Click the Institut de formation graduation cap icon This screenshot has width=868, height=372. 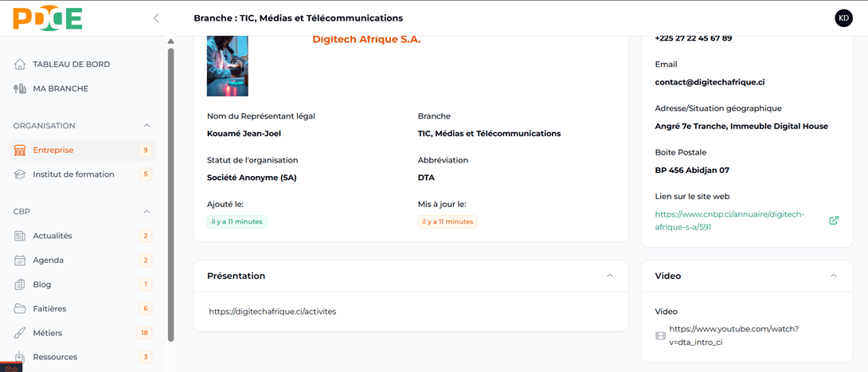(x=20, y=174)
